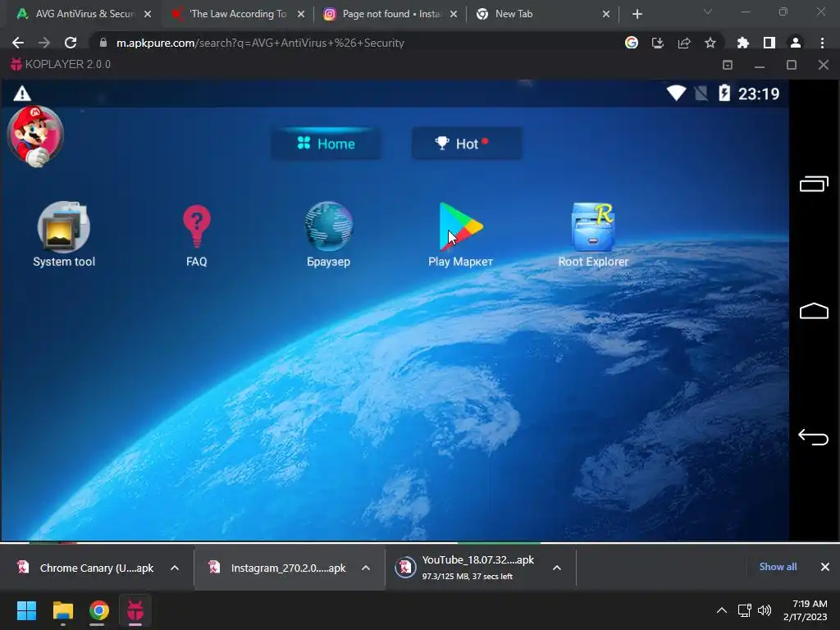This screenshot has width=840, height=630.
Task: Click KOPLAYER icon in taskbar
Action: pos(135,610)
